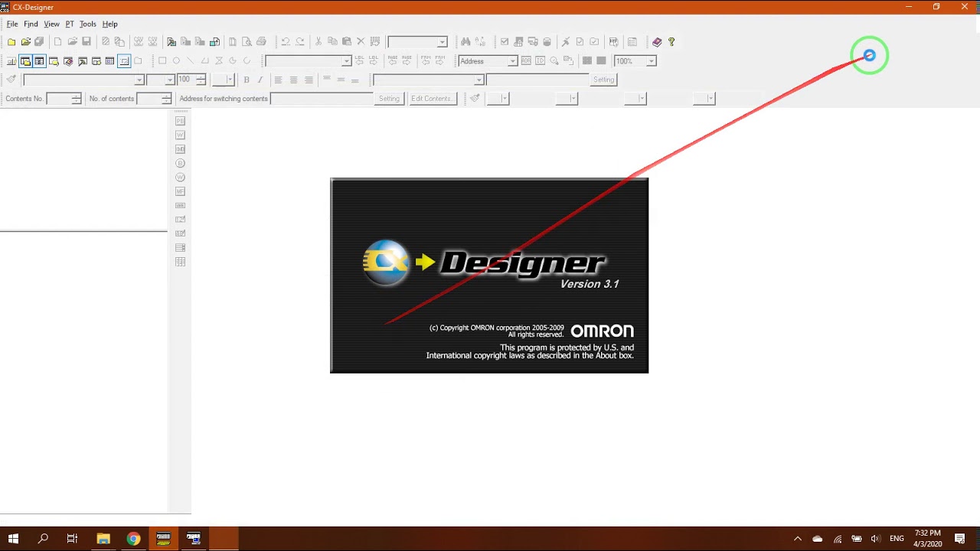Click the ID display icon

coord(541,61)
